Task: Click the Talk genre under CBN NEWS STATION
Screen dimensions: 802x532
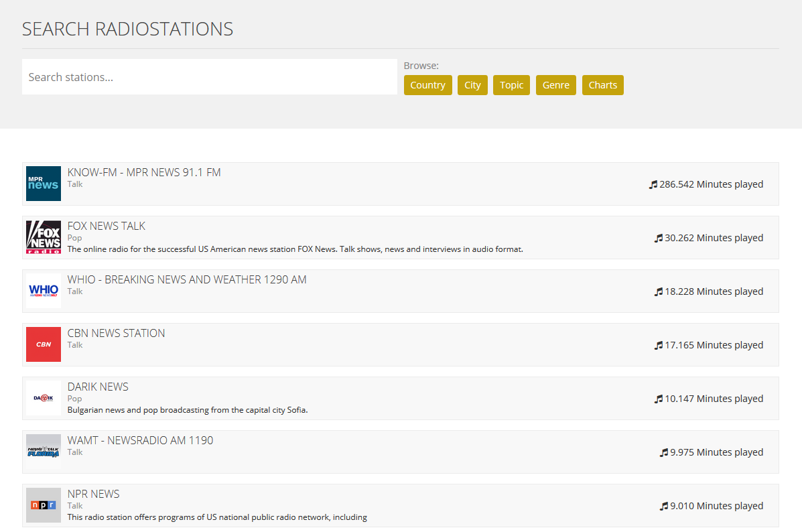Action: pyautogui.click(x=74, y=345)
